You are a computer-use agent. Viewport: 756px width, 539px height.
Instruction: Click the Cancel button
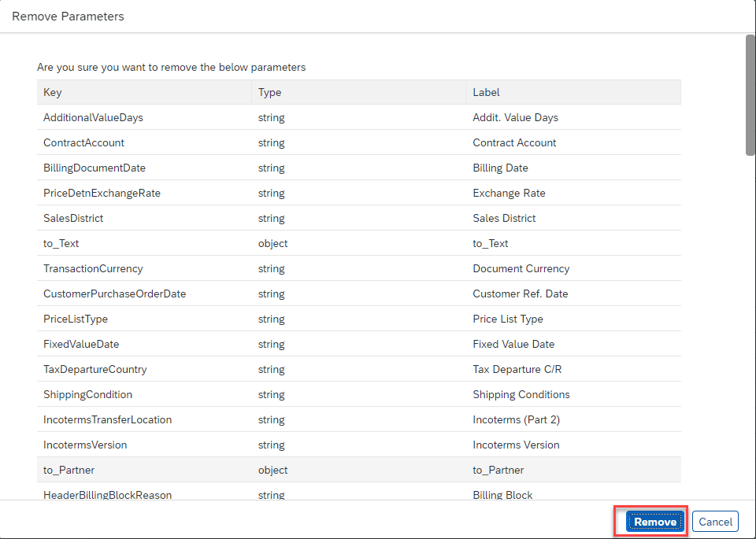coord(715,522)
